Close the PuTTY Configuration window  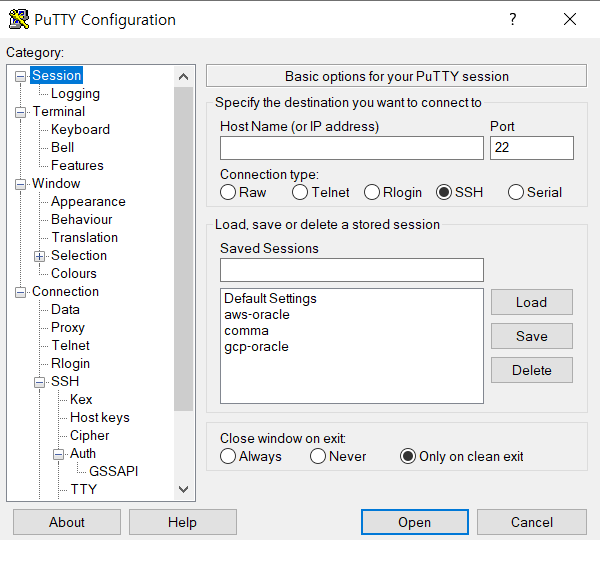(x=570, y=19)
